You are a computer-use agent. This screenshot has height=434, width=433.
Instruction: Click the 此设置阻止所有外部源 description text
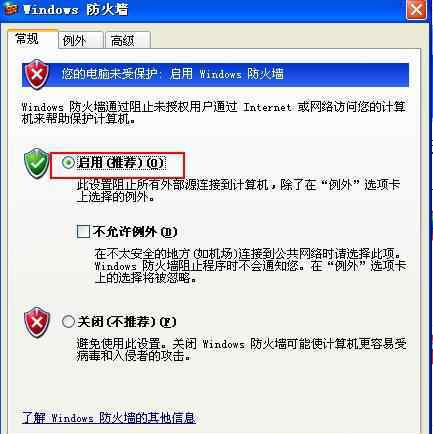(x=238, y=191)
